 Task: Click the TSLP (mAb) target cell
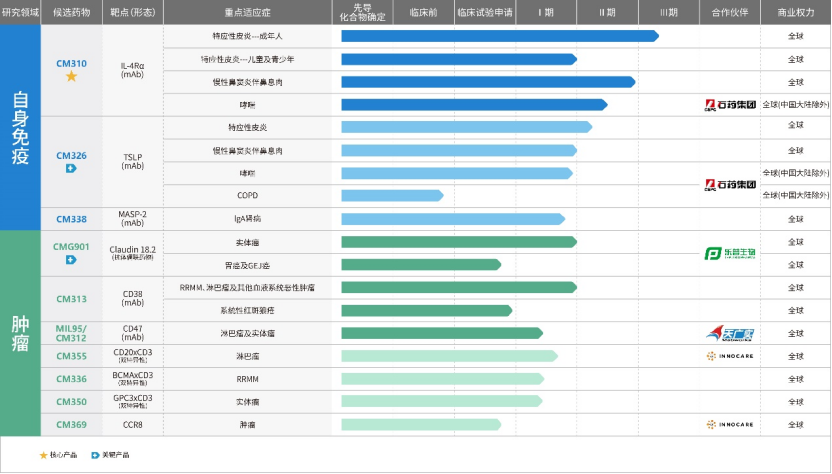click(x=133, y=161)
